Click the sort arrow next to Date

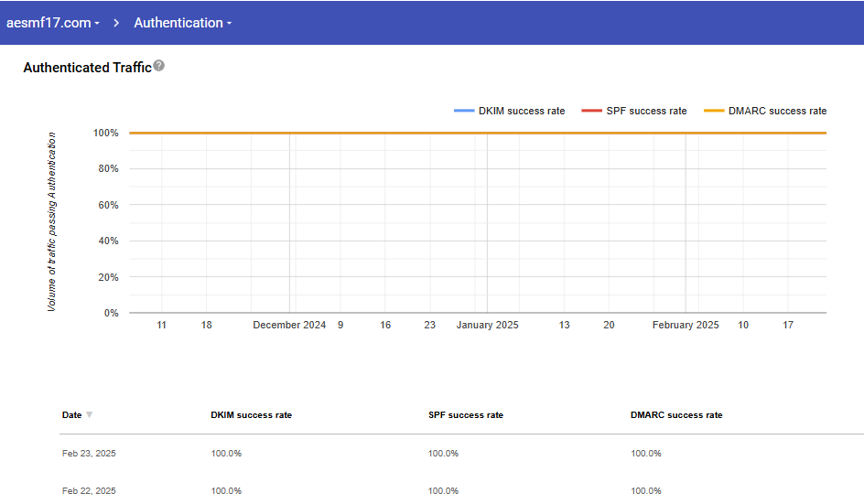point(89,415)
